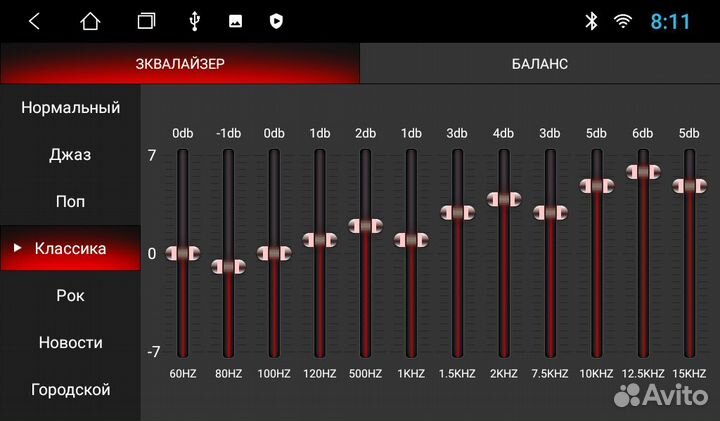Select the Нормальный preset

[70, 108]
